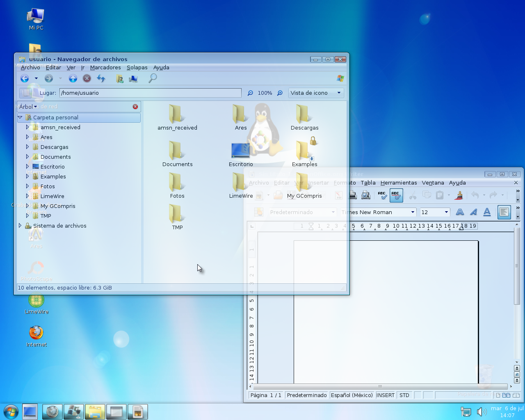This screenshot has height=420, width=525.
Task: Click the Lugar path field /home/usuario
Action: [x=150, y=93]
